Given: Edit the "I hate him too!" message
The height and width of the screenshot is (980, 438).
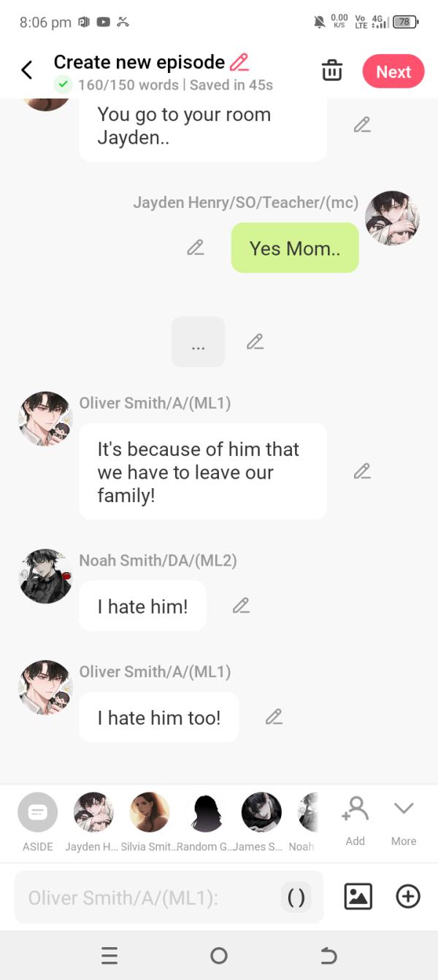Looking at the screenshot, I should pyautogui.click(x=274, y=717).
